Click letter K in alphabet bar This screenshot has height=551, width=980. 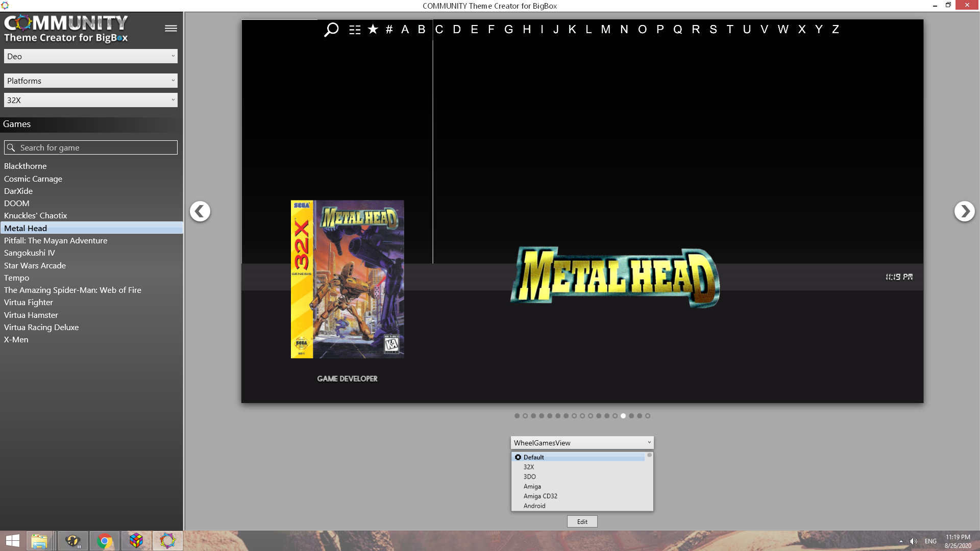(x=572, y=30)
